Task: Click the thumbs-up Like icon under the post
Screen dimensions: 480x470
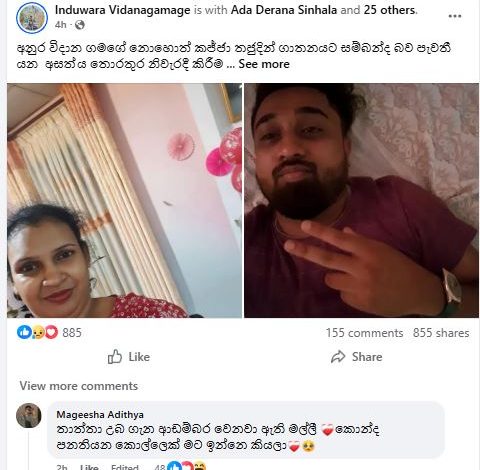Action: [x=114, y=357]
